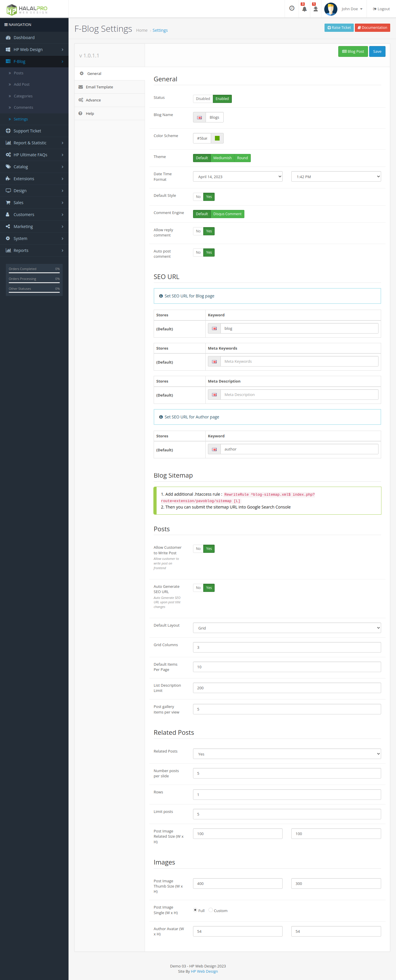Set Status to Enabled
Image resolution: width=396 pixels, height=980 pixels.
click(222, 99)
